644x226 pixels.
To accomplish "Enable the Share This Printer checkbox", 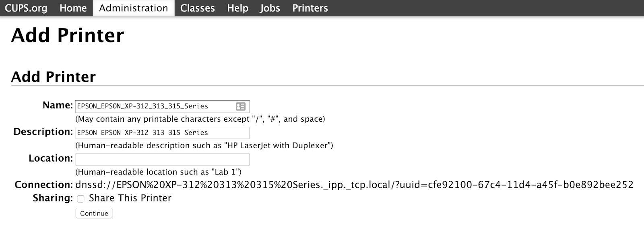I will (x=81, y=199).
